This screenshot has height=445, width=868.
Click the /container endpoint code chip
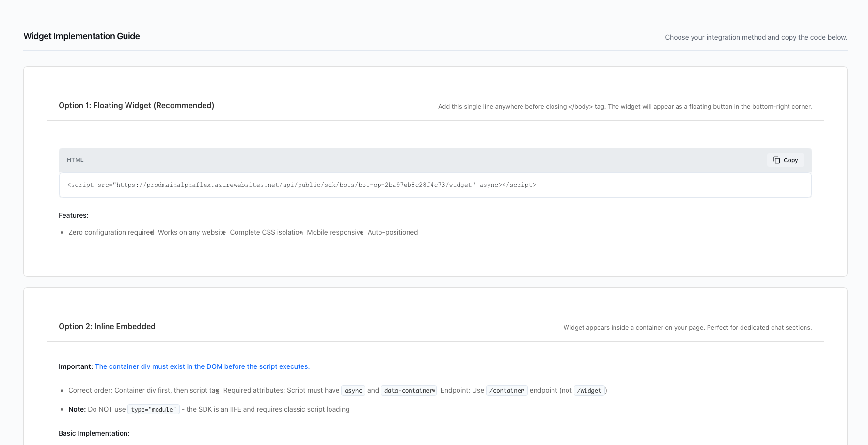pyautogui.click(x=506, y=390)
